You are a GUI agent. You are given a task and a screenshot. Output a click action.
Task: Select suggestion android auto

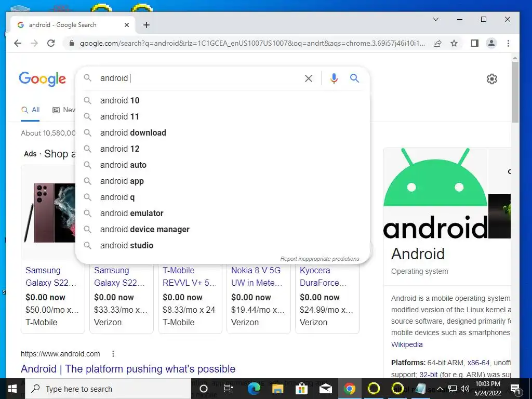[x=222, y=165]
